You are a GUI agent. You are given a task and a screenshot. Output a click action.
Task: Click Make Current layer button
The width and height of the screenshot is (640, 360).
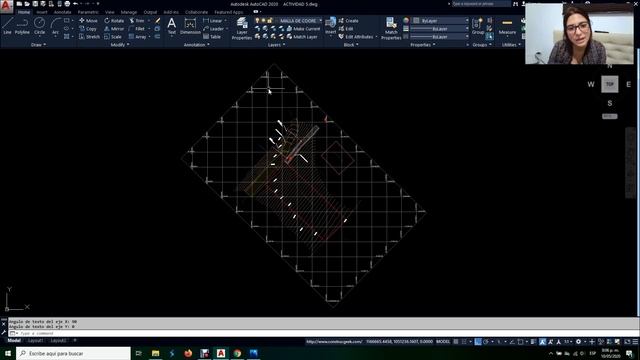pos(303,29)
